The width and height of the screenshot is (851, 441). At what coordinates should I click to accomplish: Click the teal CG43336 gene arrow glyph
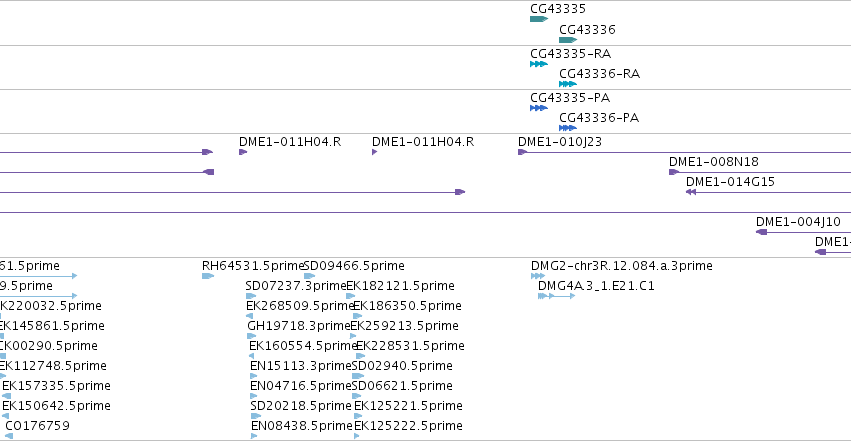click(568, 40)
